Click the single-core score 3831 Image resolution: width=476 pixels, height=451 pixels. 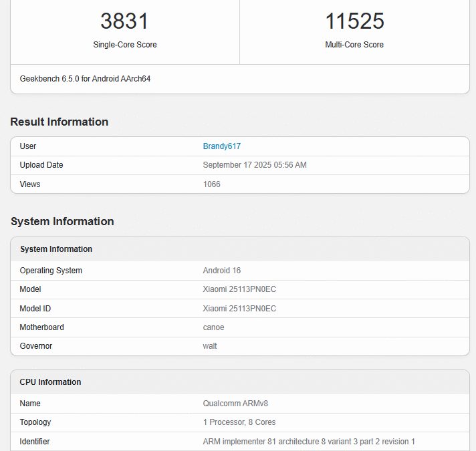pyautogui.click(x=124, y=21)
